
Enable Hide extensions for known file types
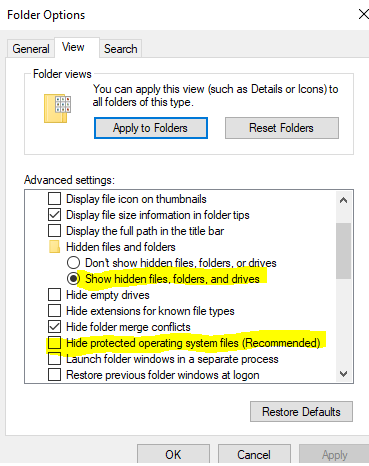click(x=54, y=311)
